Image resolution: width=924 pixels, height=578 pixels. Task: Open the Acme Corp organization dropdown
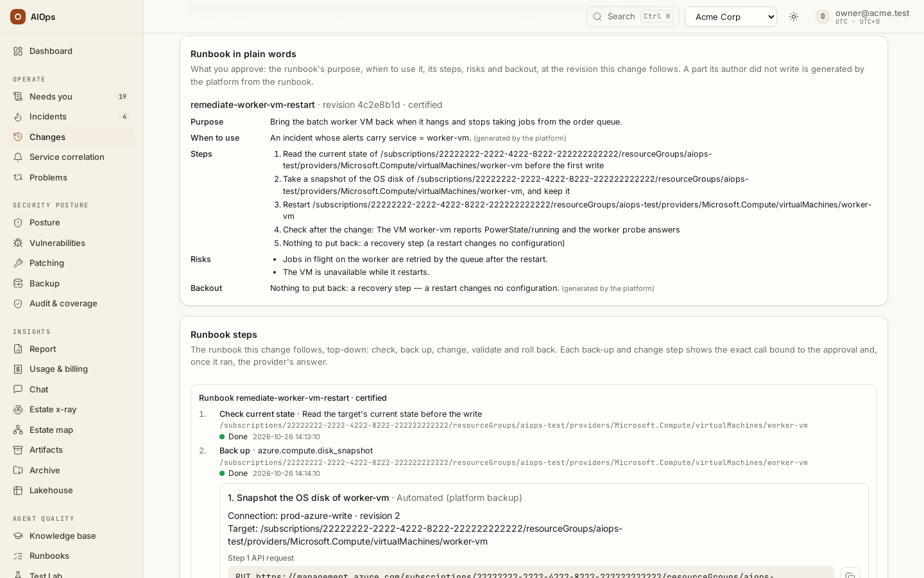pyautogui.click(x=731, y=17)
